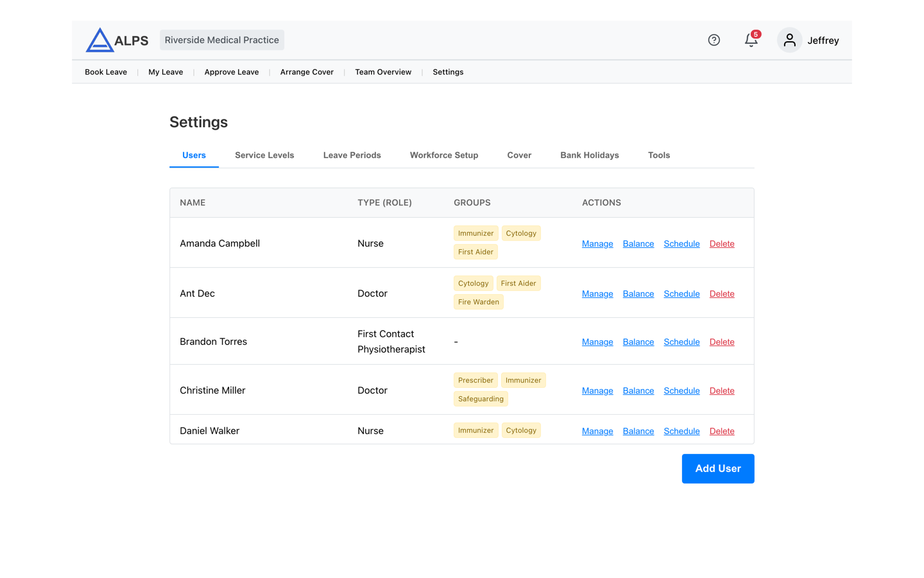Click Daniel Walker's Cytology tag

tap(521, 430)
